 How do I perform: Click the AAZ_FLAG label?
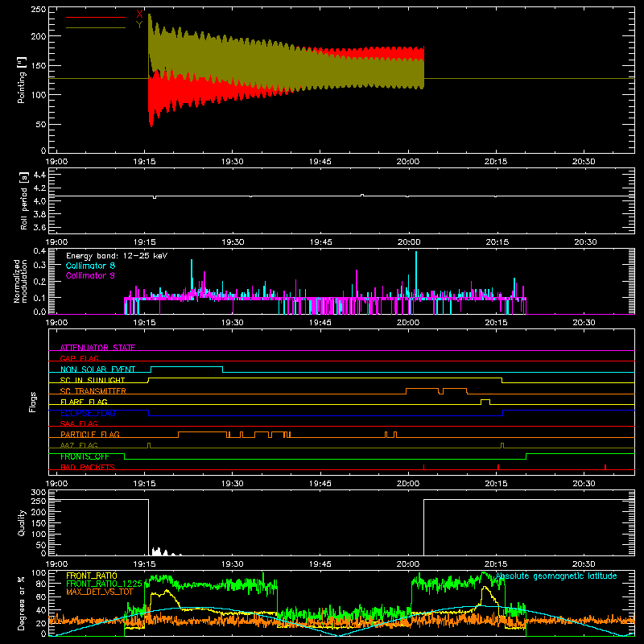[x=79, y=445]
